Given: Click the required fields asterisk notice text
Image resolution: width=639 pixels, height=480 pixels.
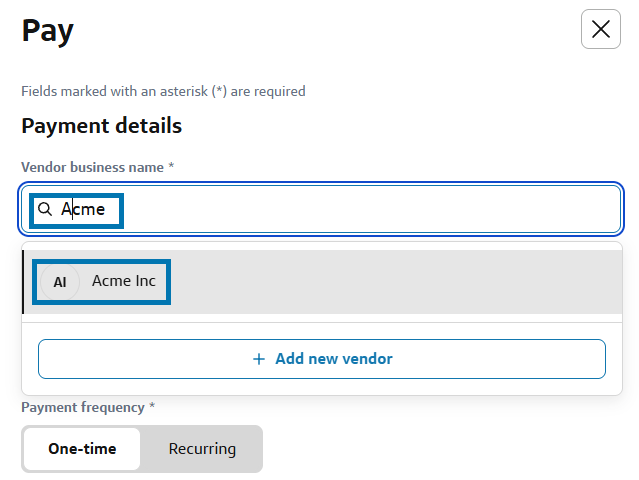Looking at the screenshot, I should coord(163,91).
